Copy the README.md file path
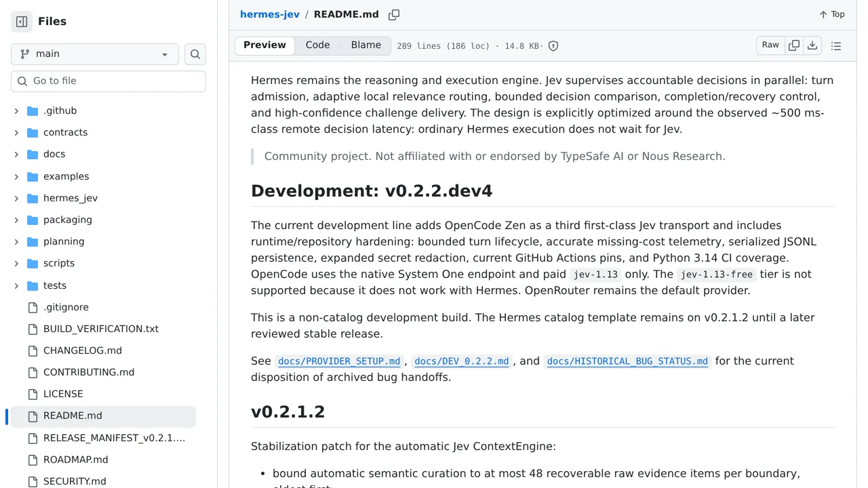 click(x=394, y=14)
